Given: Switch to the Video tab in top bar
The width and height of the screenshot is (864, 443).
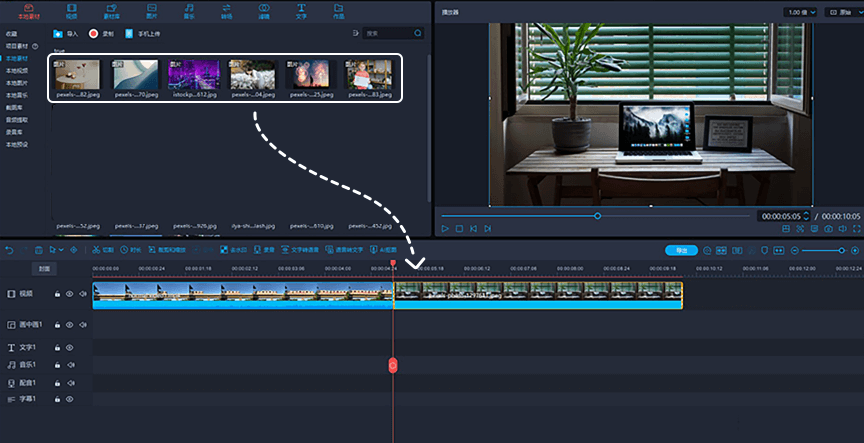Looking at the screenshot, I should tap(72, 11).
